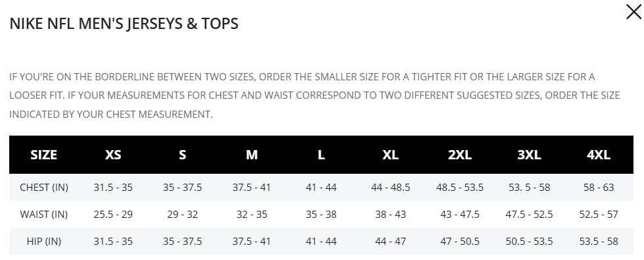Click the 43 - 47.5 waist cell

pos(459,215)
